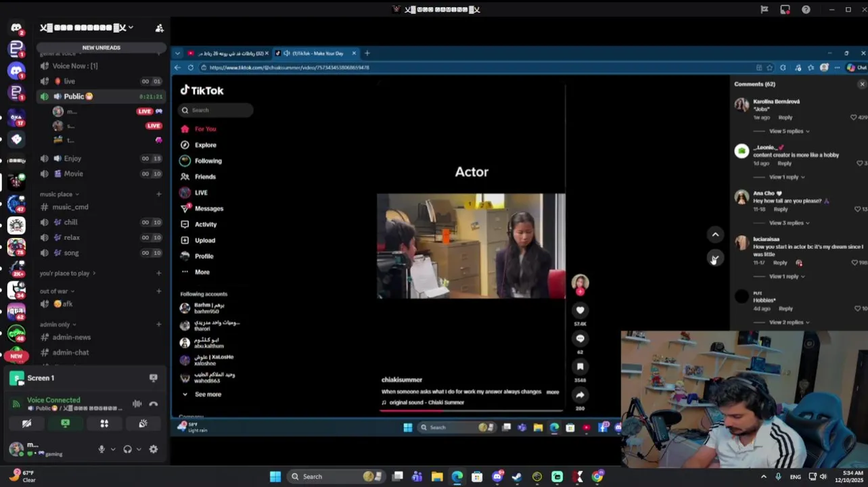This screenshot has width=868, height=487.
Task: Add channel to music place category
Action: (x=159, y=194)
